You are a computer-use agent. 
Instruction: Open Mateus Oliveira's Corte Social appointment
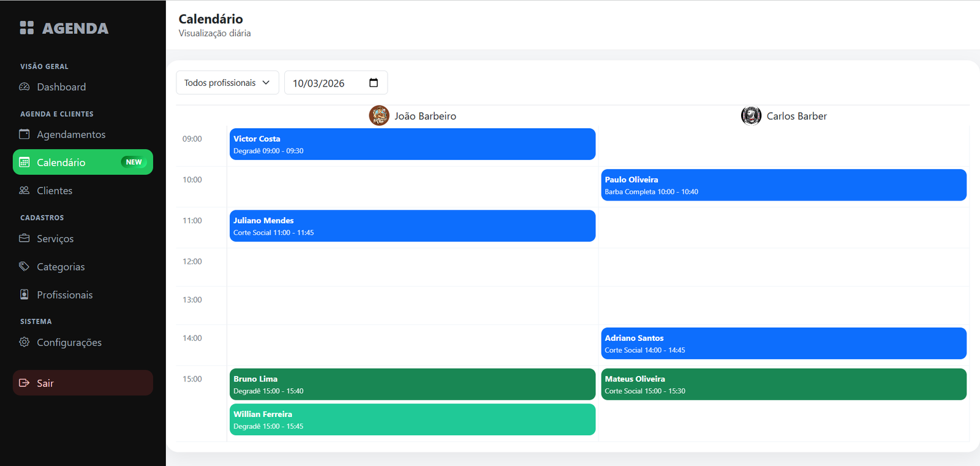(x=783, y=384)
